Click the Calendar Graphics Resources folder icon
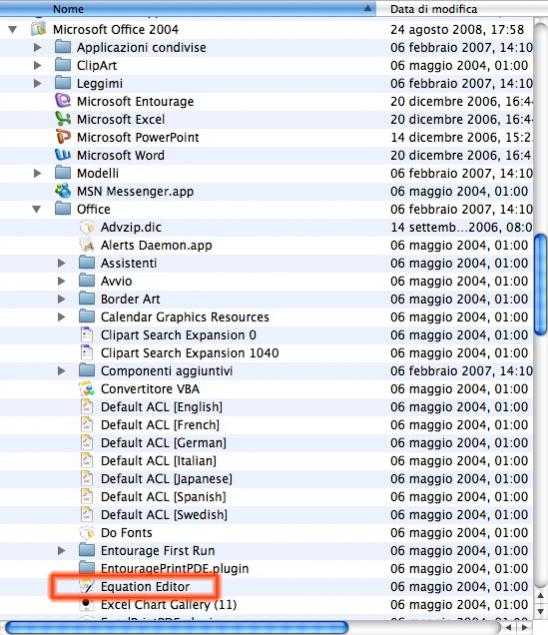The image size is (548, 635). pos(87,316)
